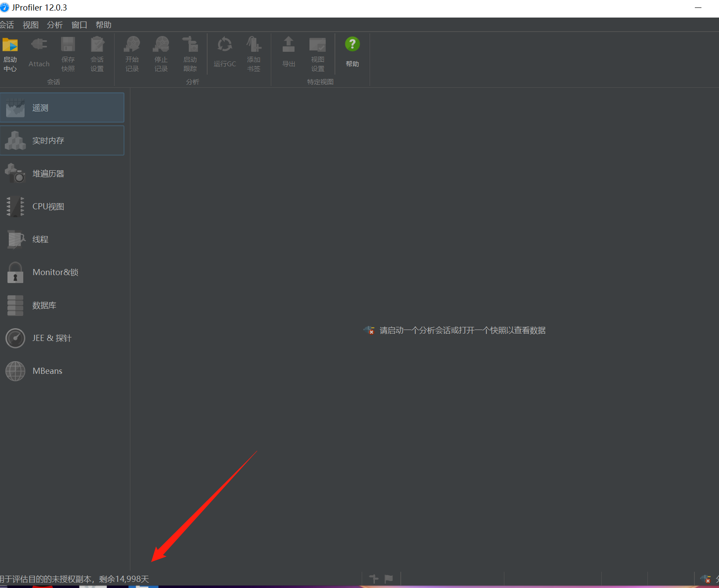
Task: Click the 未授权副本 evaluation license status text
Action: pos(74,579)
